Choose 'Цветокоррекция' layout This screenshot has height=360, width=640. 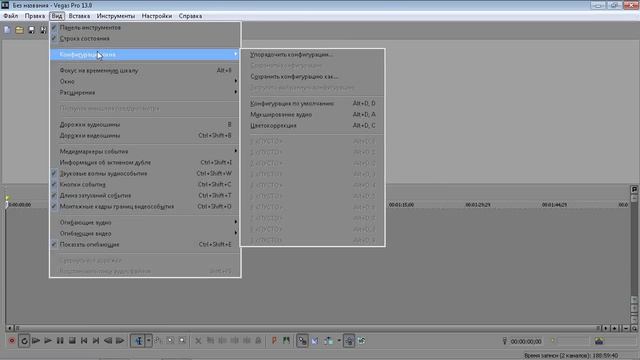312,126
